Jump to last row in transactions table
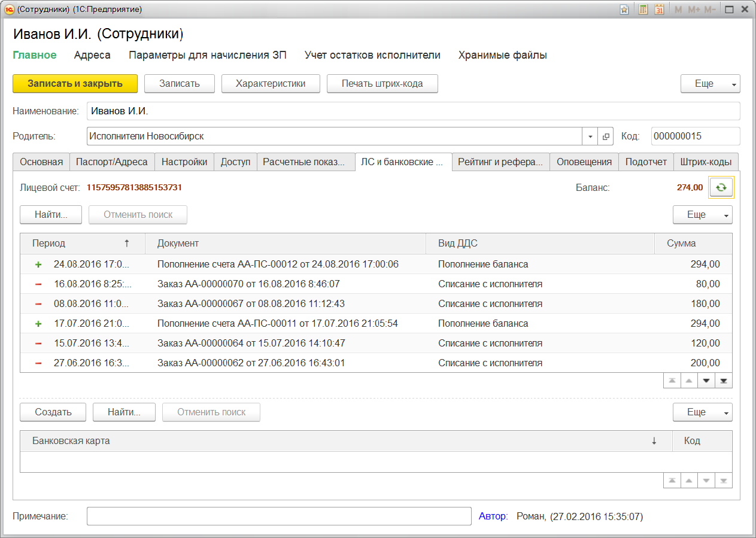The height and width of the screenshot is (538, 756). click(724, 381)
